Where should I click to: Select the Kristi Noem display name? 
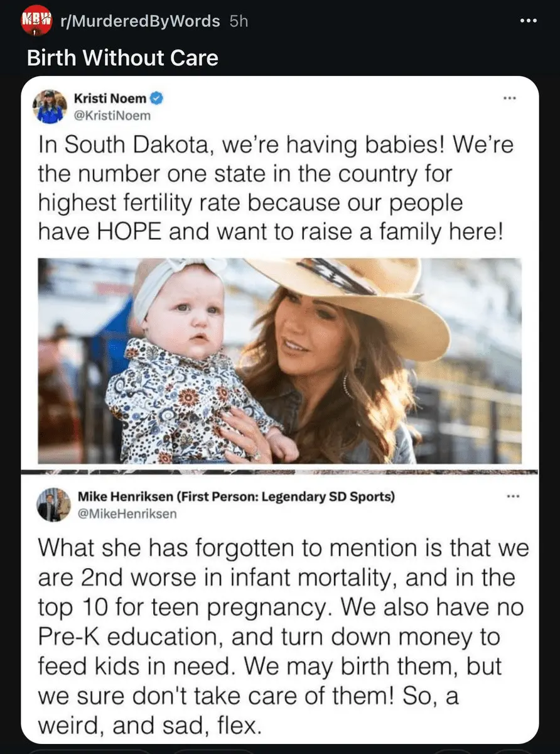click(x=110, y=98)
